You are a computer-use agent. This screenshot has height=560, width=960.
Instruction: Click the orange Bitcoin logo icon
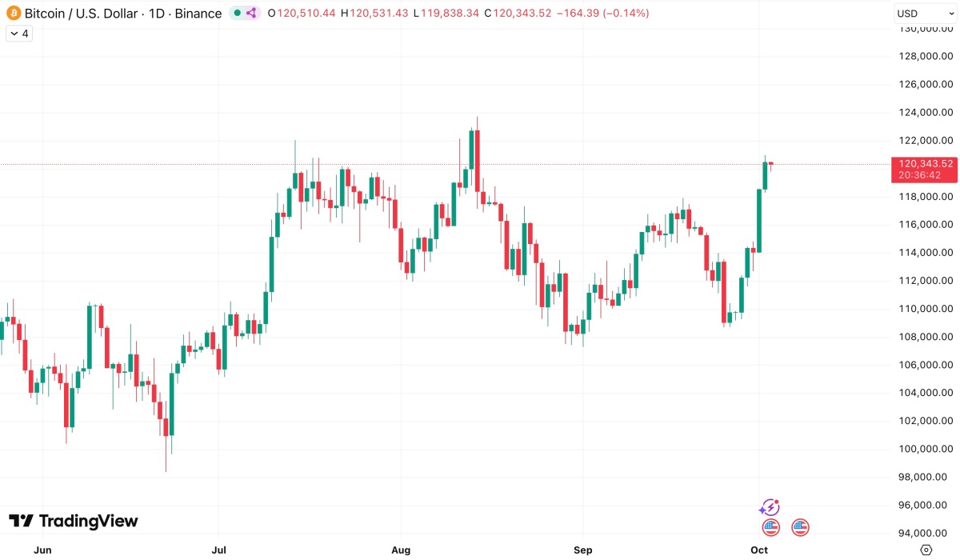tap(13, 13)
